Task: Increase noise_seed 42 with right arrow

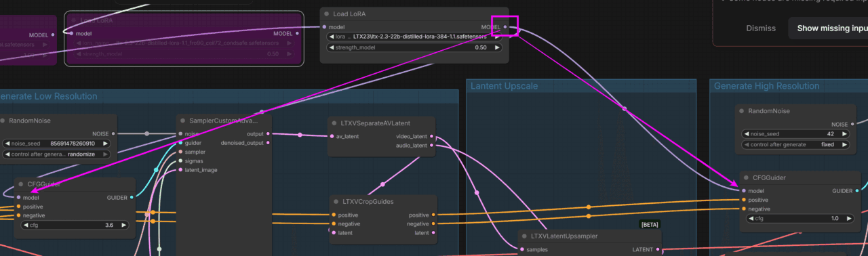Action: [x=846, y=134]
